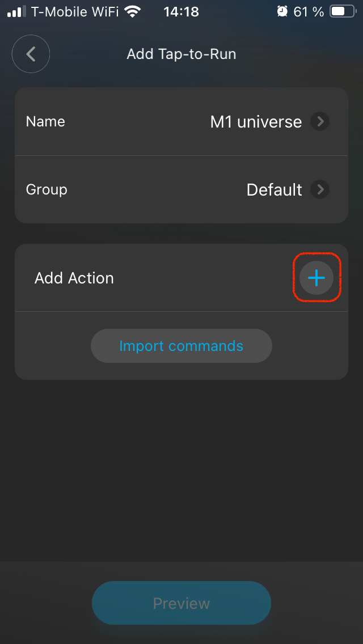Click the plus icon to add action
Viewport: 363px width, 644px height.
pos(316,278)
